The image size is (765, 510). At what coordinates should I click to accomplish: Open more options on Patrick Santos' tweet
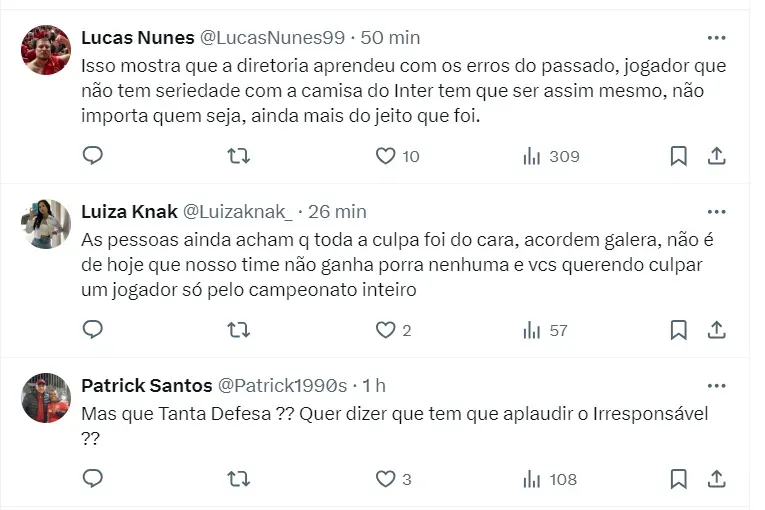(716, 386)
